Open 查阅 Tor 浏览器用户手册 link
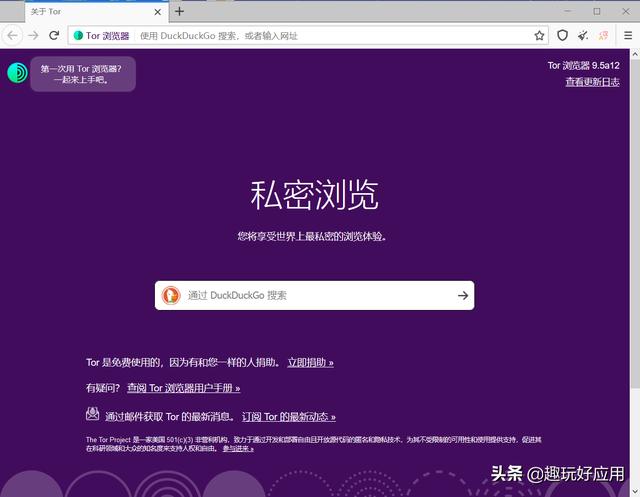Screen dimensions: 640x497 (183, 388)
